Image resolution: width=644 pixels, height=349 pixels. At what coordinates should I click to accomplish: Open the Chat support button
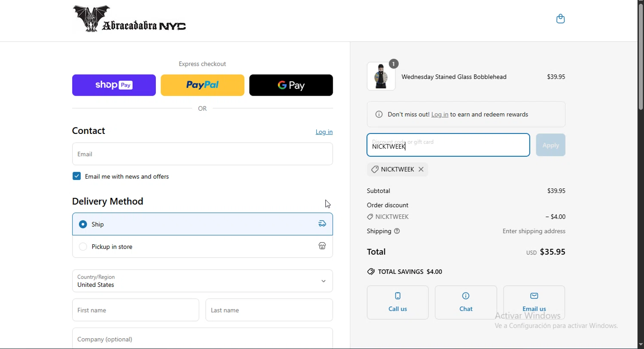pyautogui.click(x=466, y=303)
